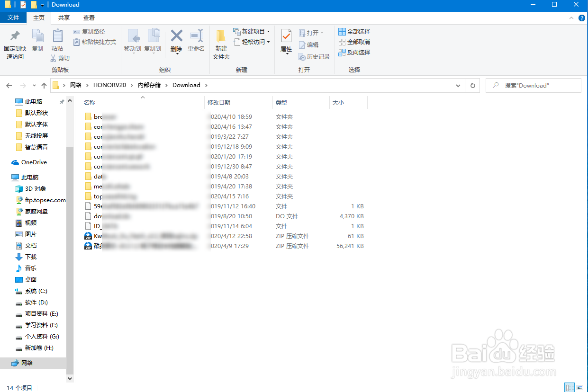588x392 pixels.
Task: Open New item (新建项目) dropdown
Action: click(252, 32)
